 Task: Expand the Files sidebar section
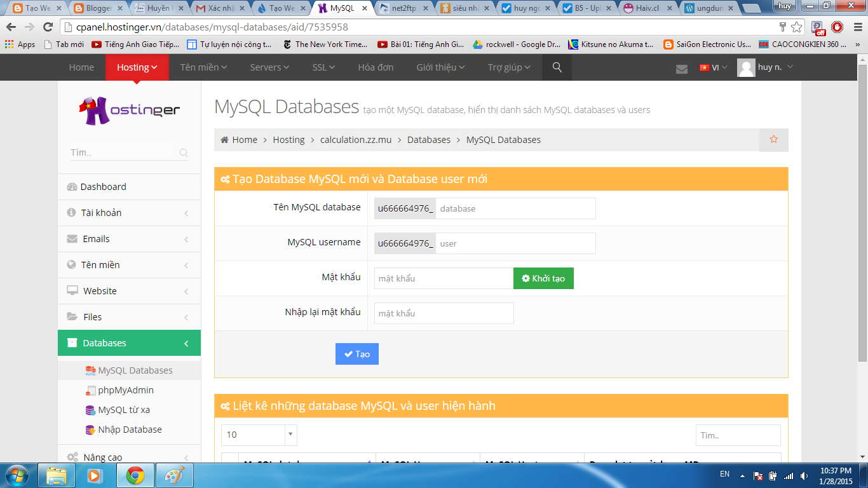[129, 317]
